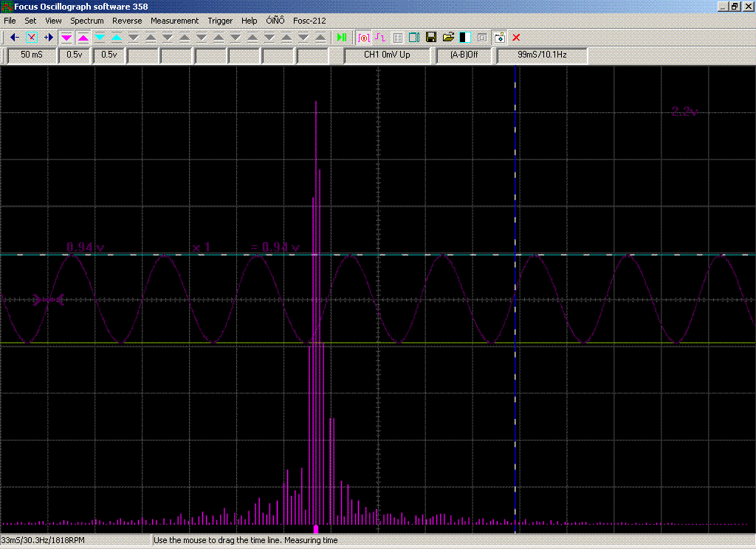The image size is (756, 549).
Task: Open file using the yellow folder icon
Action: 448,37
